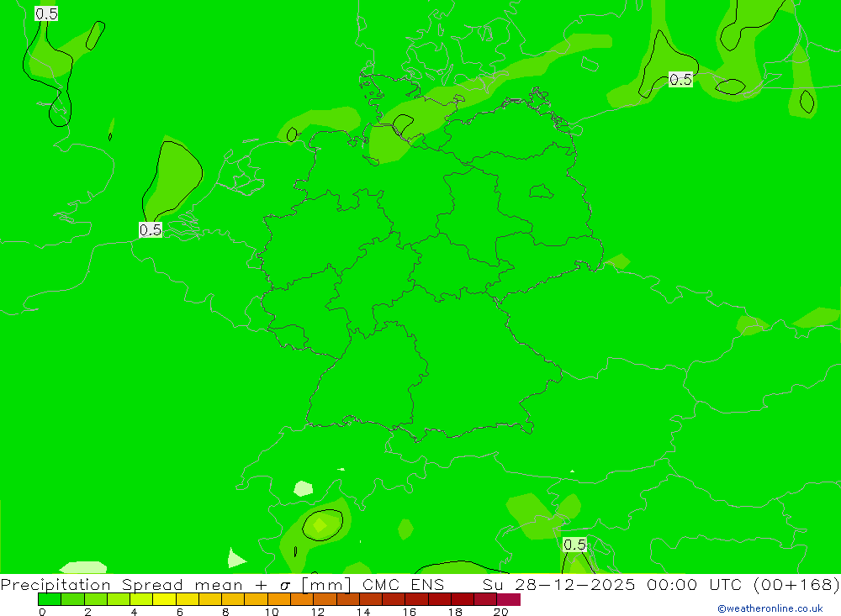This screenshot has width=841, height=616.
Task: Click legend value '18'
Action: (x=455, y=612)
